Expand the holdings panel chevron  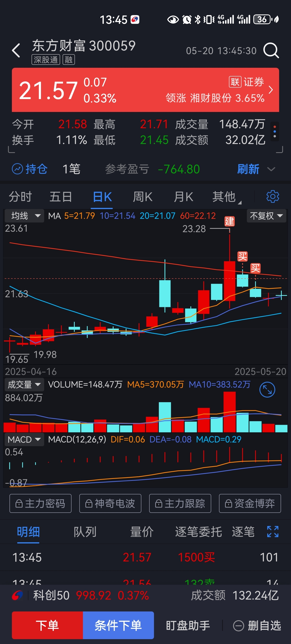(271, 169)
